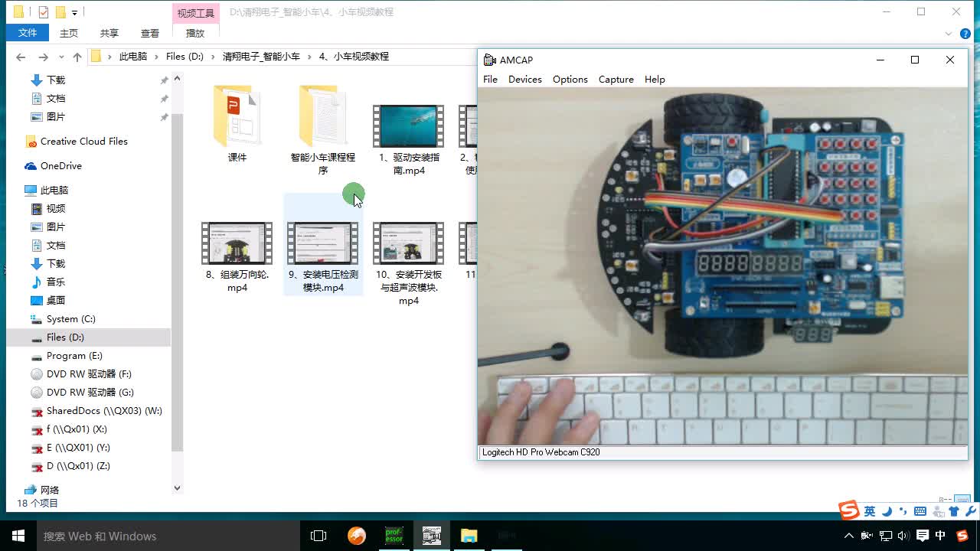Image resolution: width=980 pixels, height=551 pixels.
Task: Open Task View on the taskbar
Action: (318, 536)
